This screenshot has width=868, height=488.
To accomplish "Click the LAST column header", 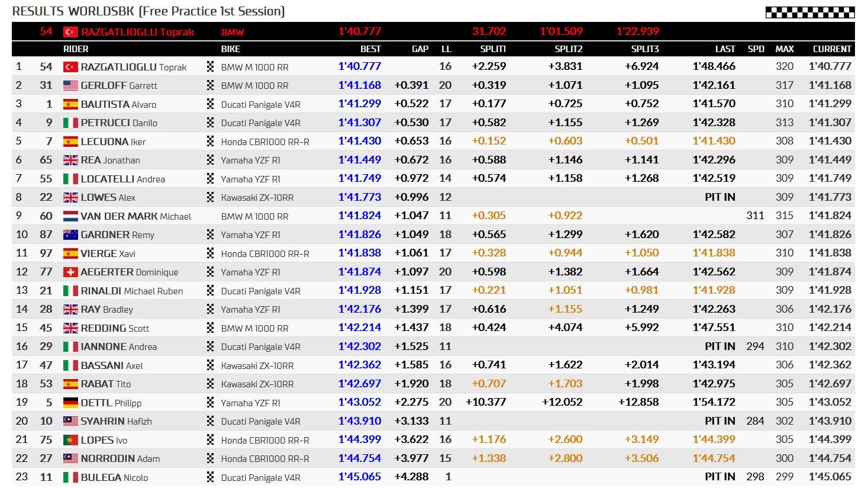I will pos(725,49).
